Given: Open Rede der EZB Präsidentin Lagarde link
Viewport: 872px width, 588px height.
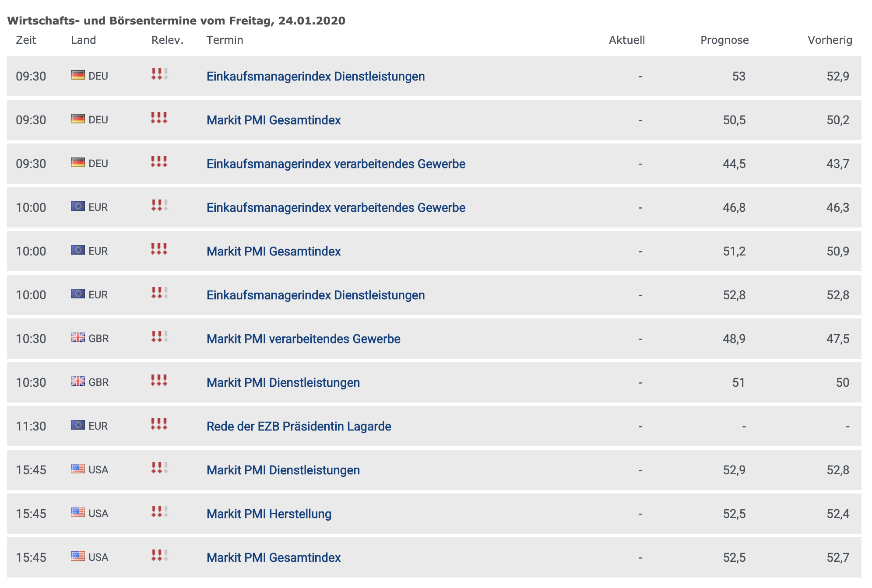Looking at the screenshot, I should click(299, 426).
